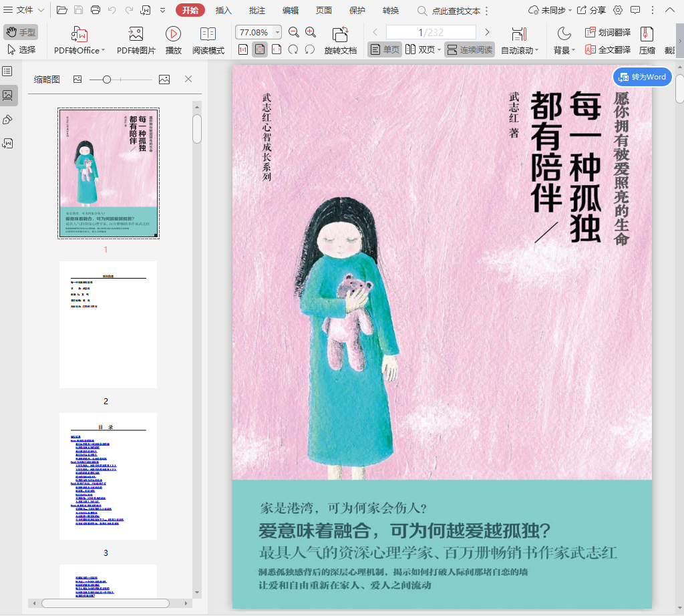Click the rotate clockwise icon

(293, 49)
